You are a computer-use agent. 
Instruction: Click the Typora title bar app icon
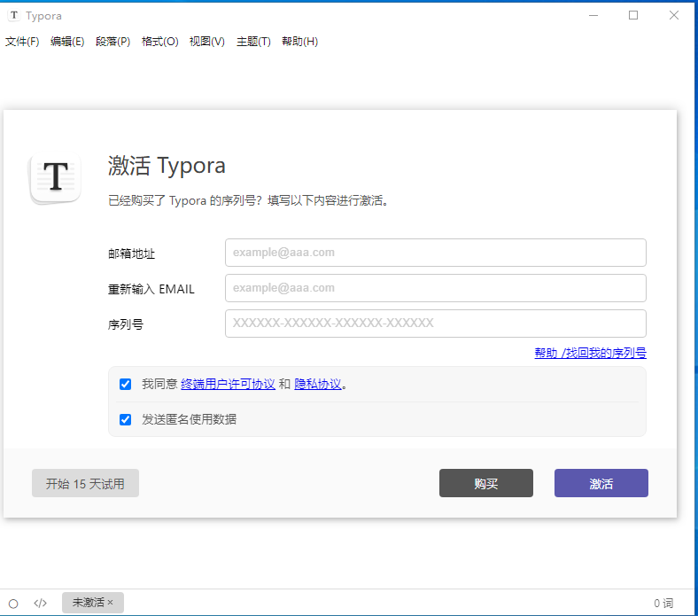coord(14,15)
